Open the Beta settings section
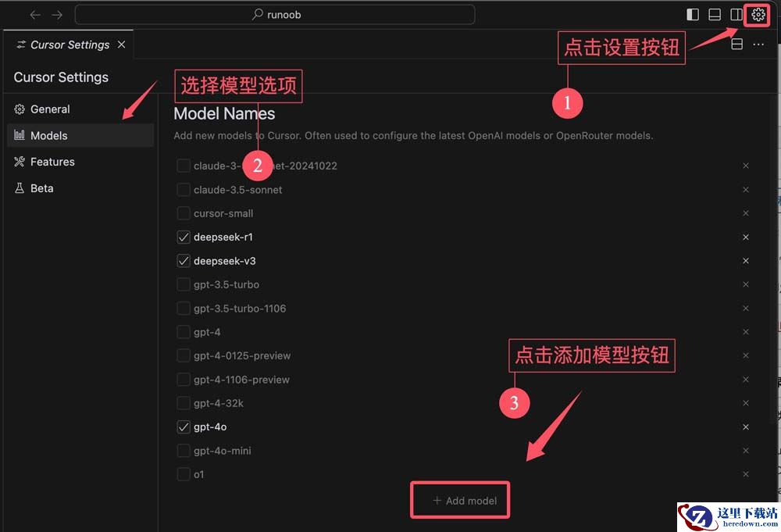781x532 pixels. click(80, 188)
